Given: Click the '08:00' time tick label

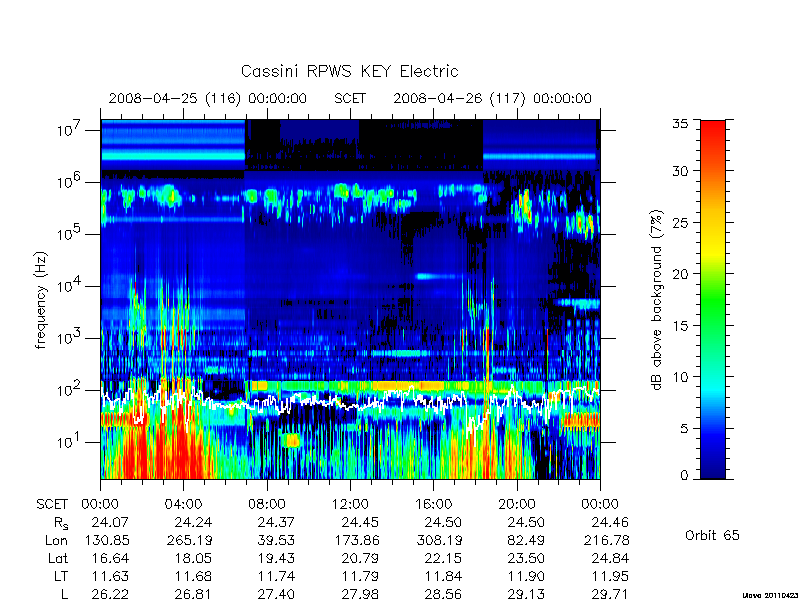Looking at the screenshot, I should (267, 504).
